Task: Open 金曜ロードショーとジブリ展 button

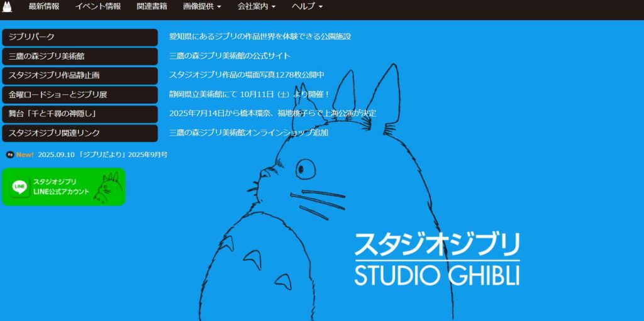Action: tap(80, 95)
